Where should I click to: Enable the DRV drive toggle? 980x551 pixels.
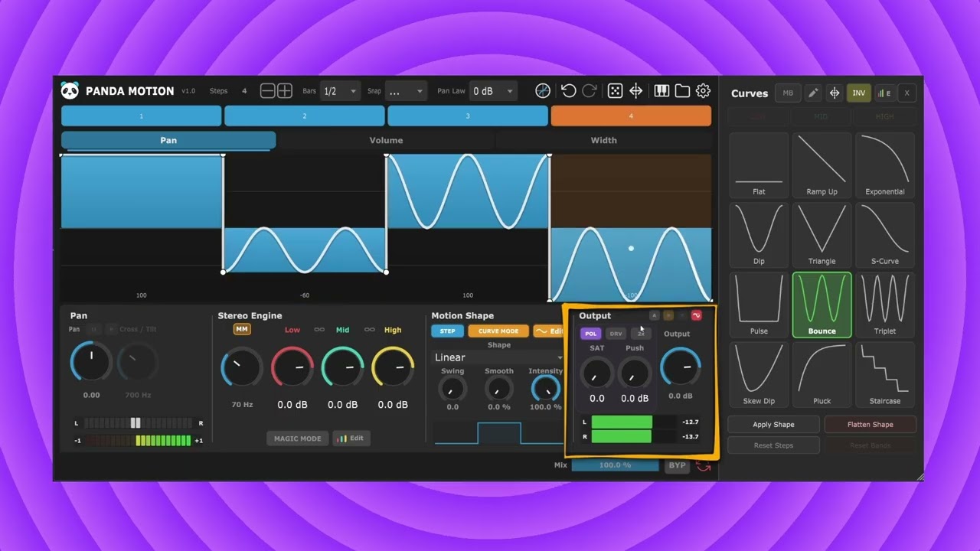[616, 334]
